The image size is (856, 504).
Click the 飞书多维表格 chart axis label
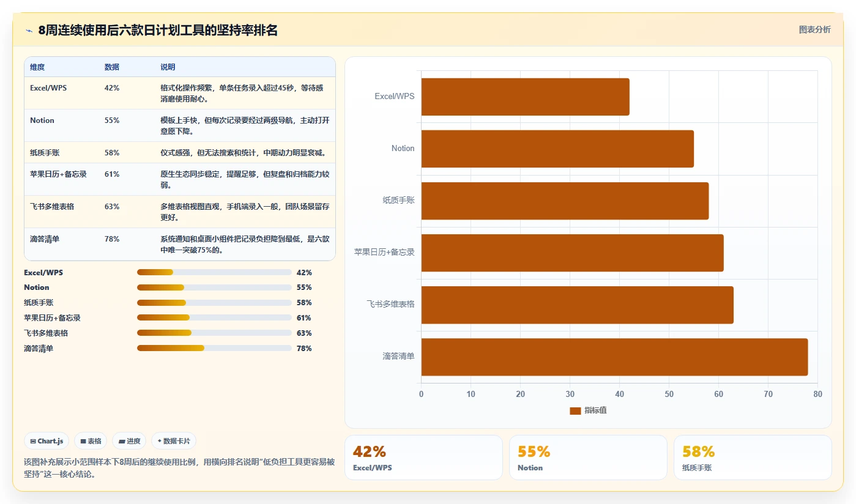(x=390, y=304)
